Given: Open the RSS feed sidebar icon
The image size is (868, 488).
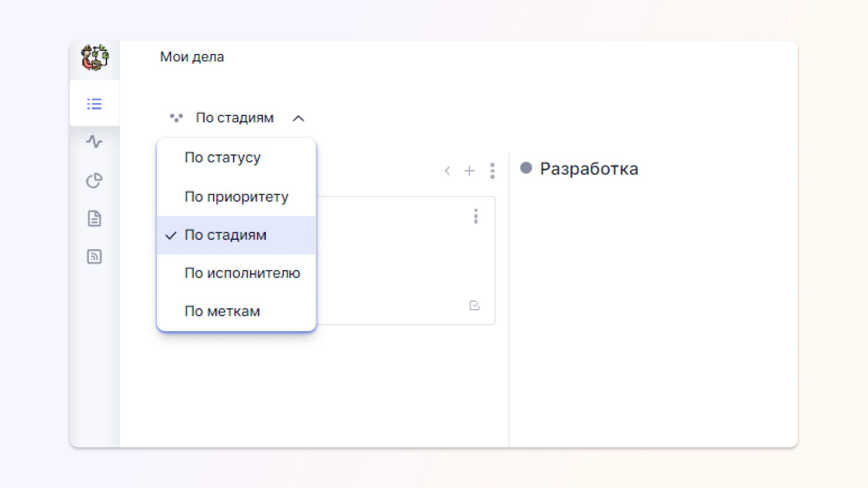Looking at the screenshot, I should click(94, 256).
